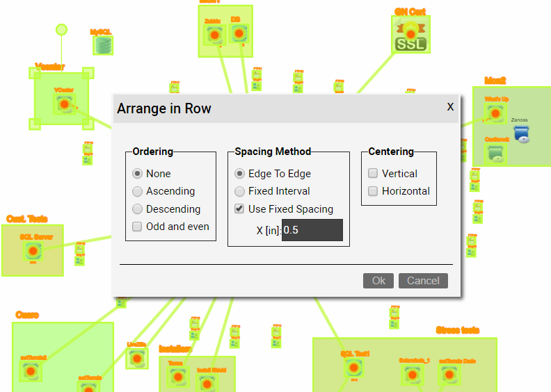Click the VCenter server node icon
The height and width of the screenshot is (392, 551).
(64, 104)
